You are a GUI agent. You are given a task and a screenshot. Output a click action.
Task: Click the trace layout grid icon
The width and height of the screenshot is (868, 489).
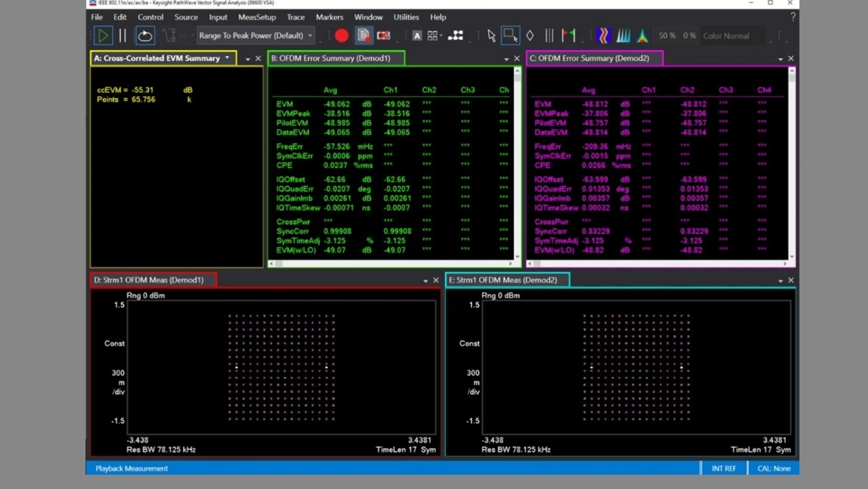(433, 36)
